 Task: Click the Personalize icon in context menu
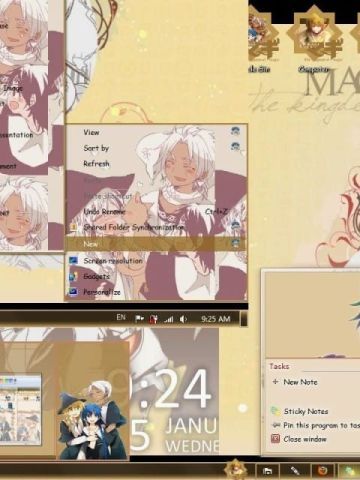coord(73,292)
